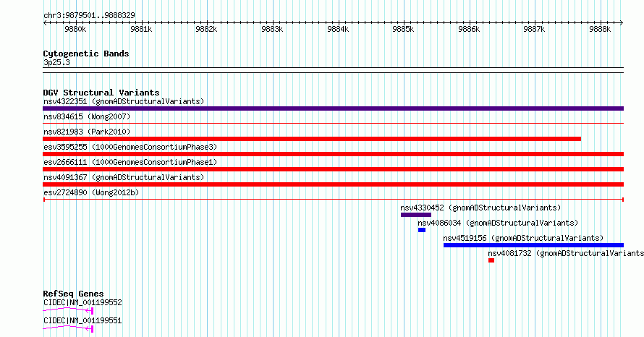Image resolution: width=644 pixels, height=337 pixels.
Task: Select the nsv4091367 gnomAD red bar
Action: (x=333, y=184)
